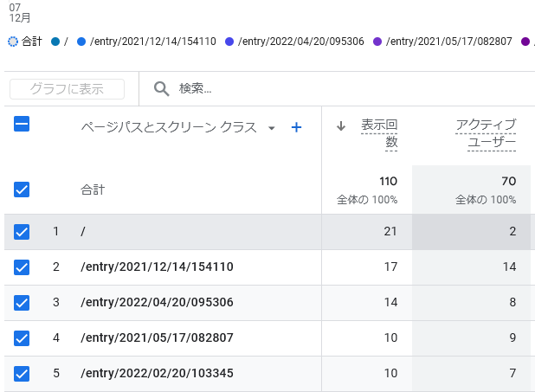The image size is (535, 392).
Task: Click the sort descending arrow on 表示回数
Action: 341,126
